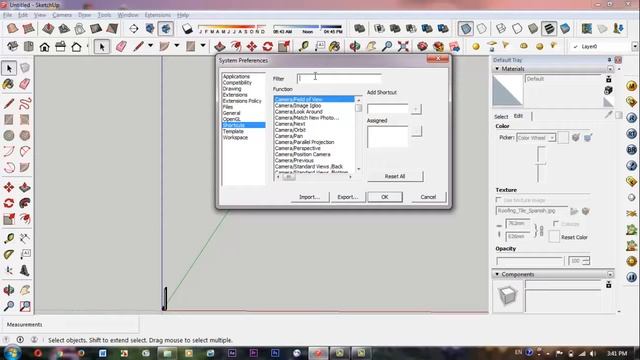Toggle the Back Edges style icon
This screenshot has height=360, width=640.
pos(482,29)
